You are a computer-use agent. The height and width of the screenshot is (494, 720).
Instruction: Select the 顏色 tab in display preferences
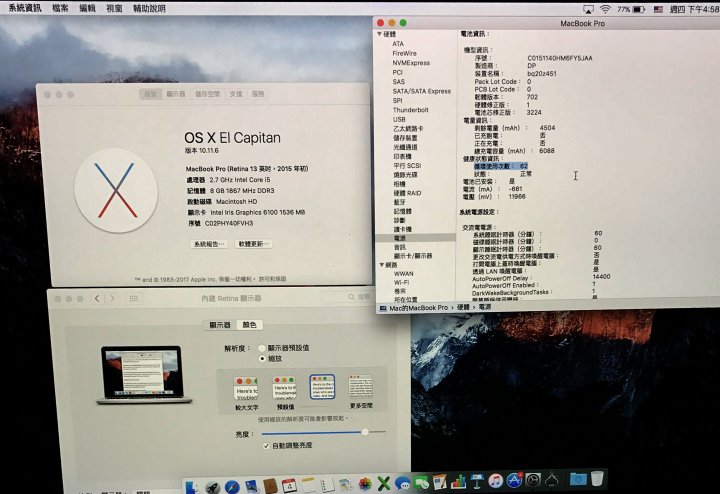coord(249,325)
